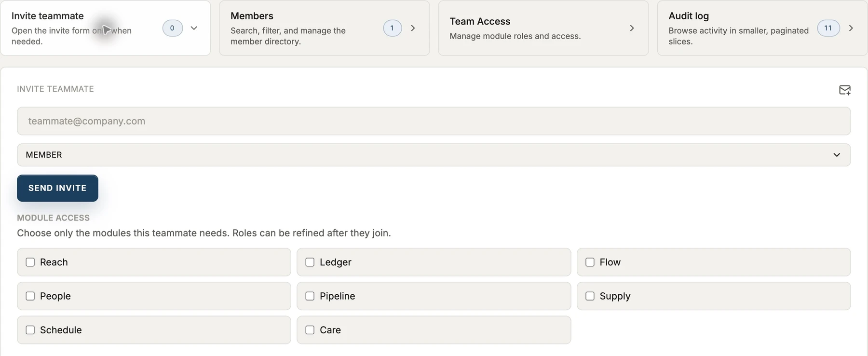Collapse the Invite teammate chevron
The width and height of the screenshot is (868, 356).
(x=194, y=28)
